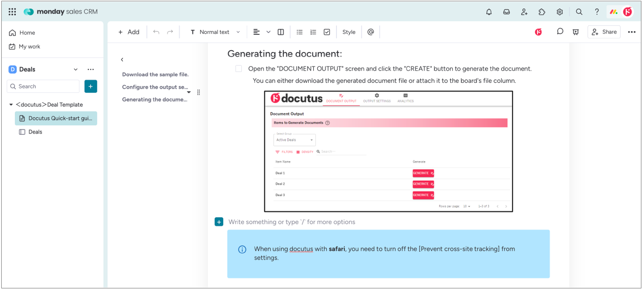Tick the checkbox beside 'Open the DOCUMENT OUTPUT'
This screenshot has height=291, width=644.
click(239, 69)
